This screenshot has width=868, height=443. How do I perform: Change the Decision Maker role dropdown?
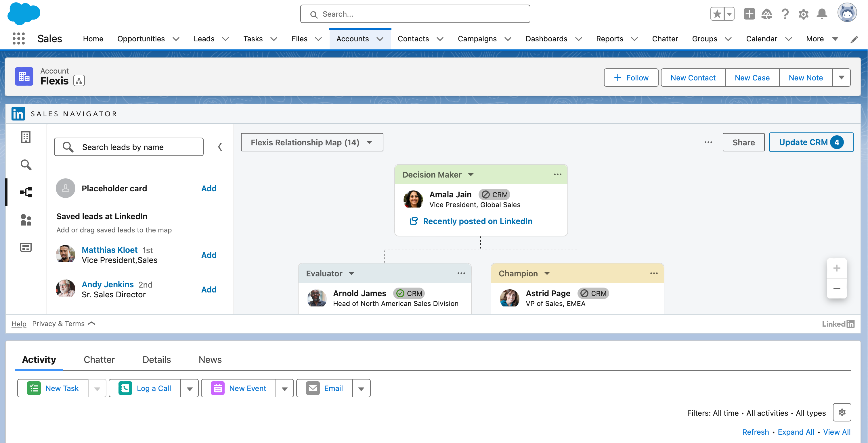(471, 175)
